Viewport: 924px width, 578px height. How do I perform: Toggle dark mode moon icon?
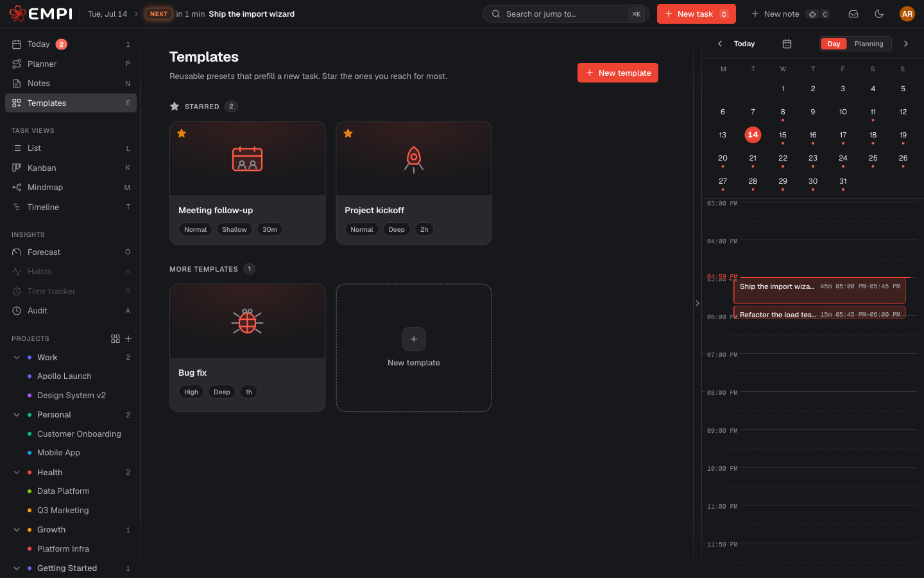pyautogui.click(x=879, y=13)
